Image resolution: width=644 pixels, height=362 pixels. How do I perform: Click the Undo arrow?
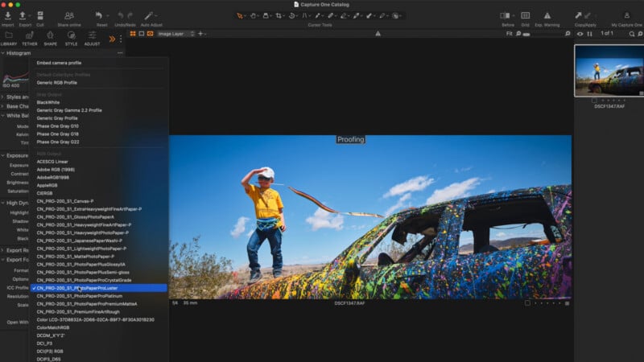point(121,15)
